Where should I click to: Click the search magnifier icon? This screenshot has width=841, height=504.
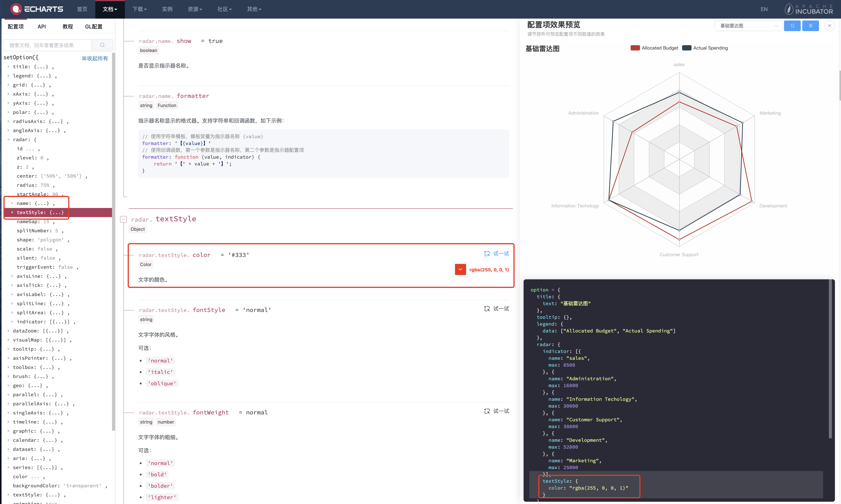click(x=102, y=45)
